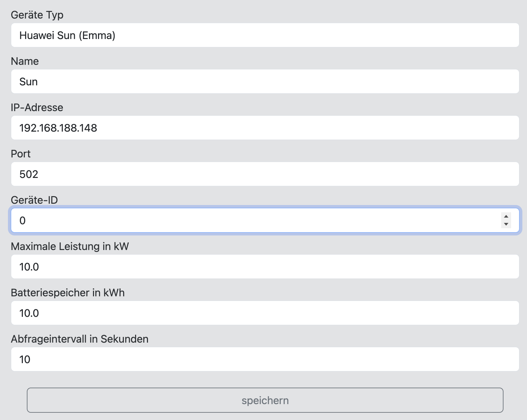
Task: Focus the Batteriespeicher in kWh field
Action: 265,313
